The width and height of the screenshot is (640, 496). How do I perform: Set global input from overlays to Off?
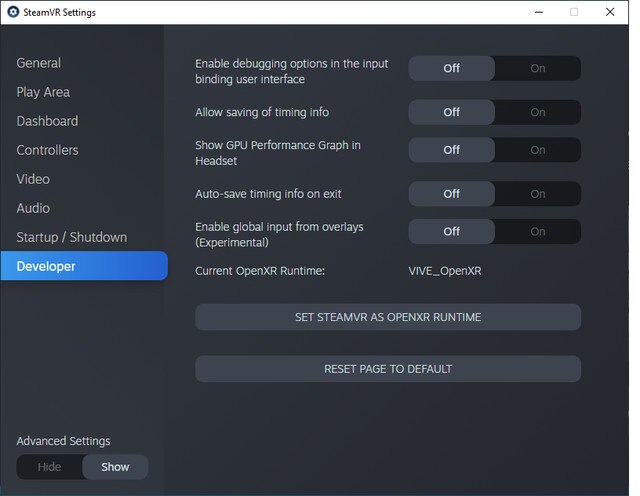[451, 231]
